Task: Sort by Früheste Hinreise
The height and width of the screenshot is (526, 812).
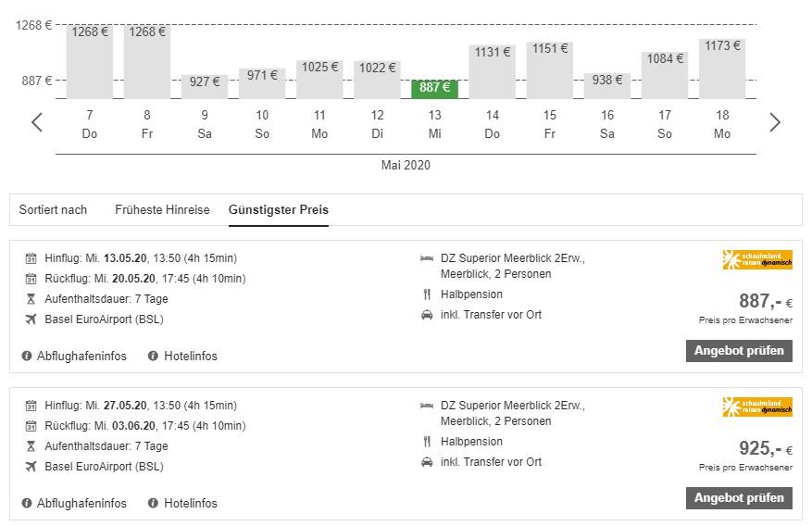Action: (x=162, y=209)
